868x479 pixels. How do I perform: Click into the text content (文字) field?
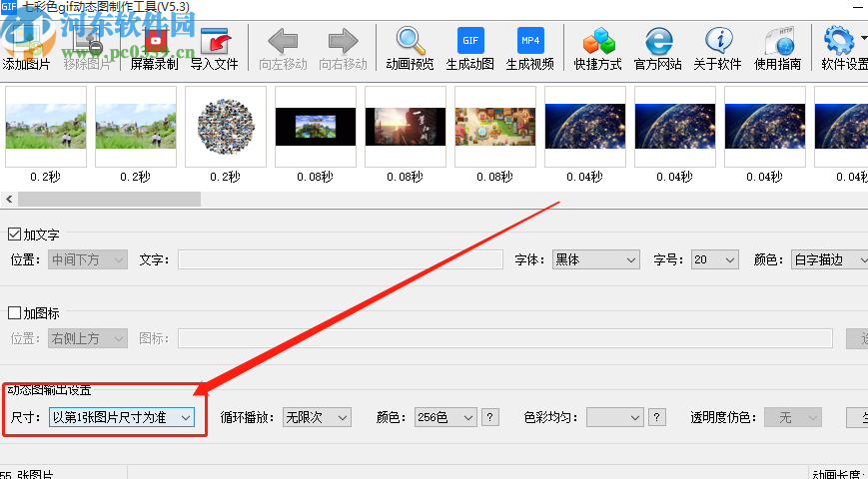point(341,260)
